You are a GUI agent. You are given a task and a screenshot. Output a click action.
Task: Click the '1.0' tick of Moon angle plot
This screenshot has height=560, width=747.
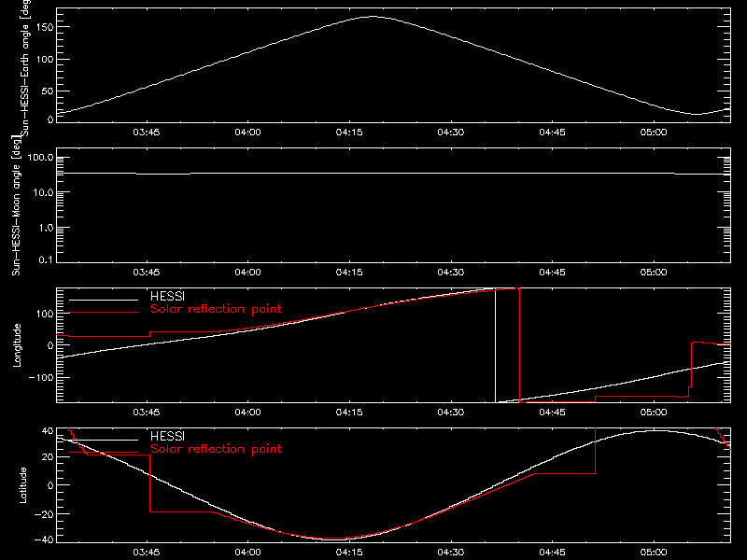[46, 228]
